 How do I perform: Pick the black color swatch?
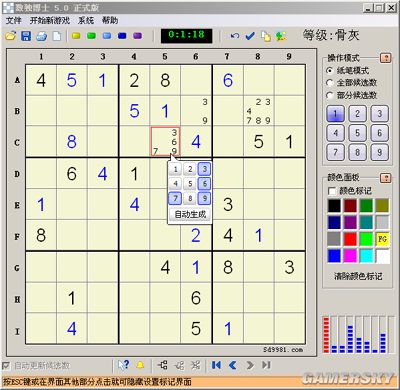pyautogui.click(x=334, y=206)
